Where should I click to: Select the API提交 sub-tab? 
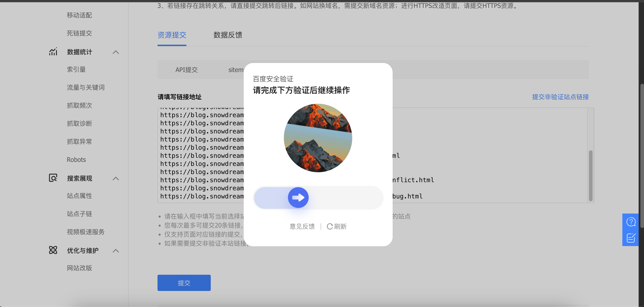tap(187, 70)
